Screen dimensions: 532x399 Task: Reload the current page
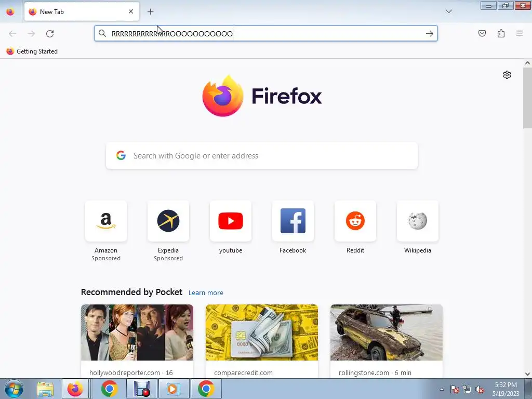50,34
